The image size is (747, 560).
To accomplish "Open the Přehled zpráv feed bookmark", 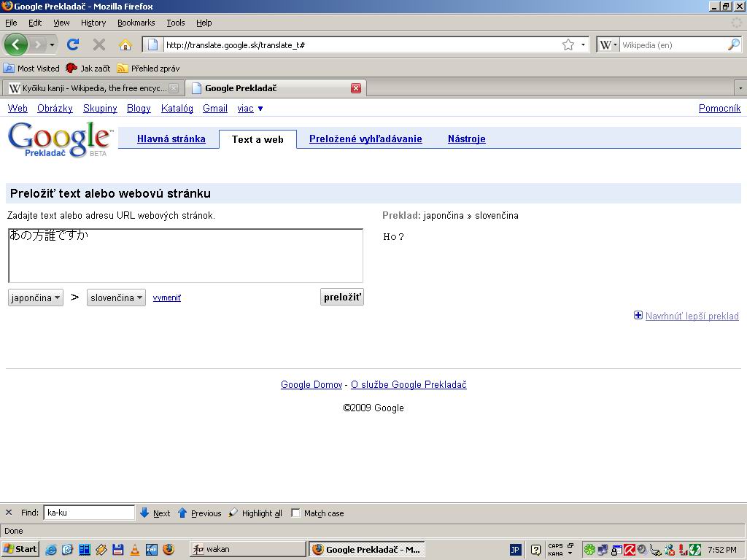I will pos(149,68).
